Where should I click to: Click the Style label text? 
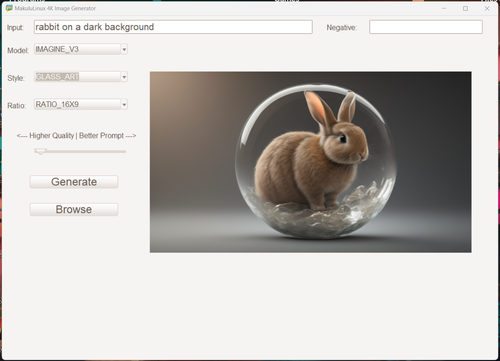coord(16,78)
